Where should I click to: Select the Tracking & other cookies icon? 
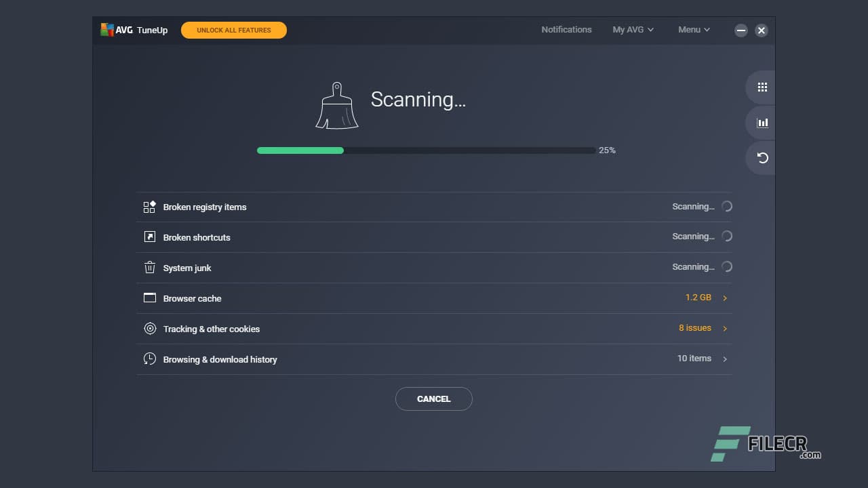149,328
